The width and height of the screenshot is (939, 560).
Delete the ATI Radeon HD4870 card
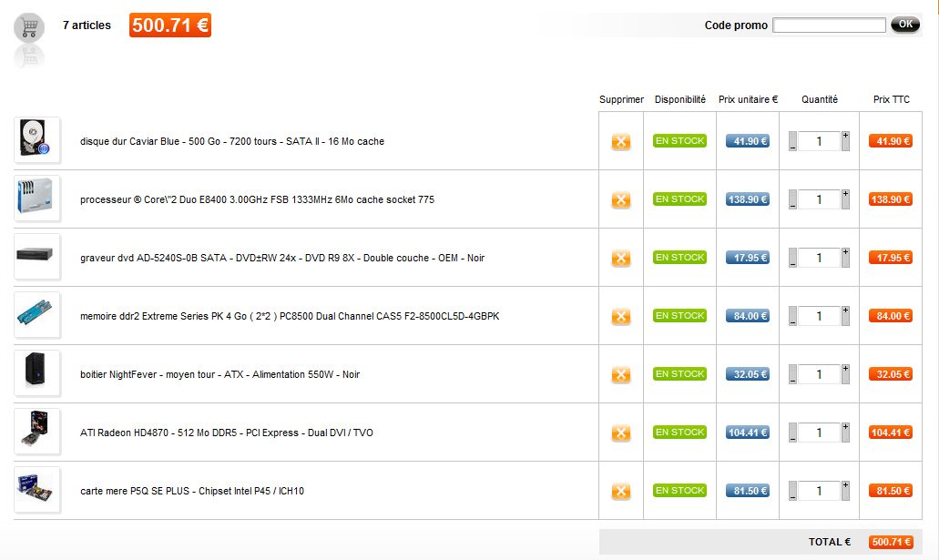click(x=620, y=433)
